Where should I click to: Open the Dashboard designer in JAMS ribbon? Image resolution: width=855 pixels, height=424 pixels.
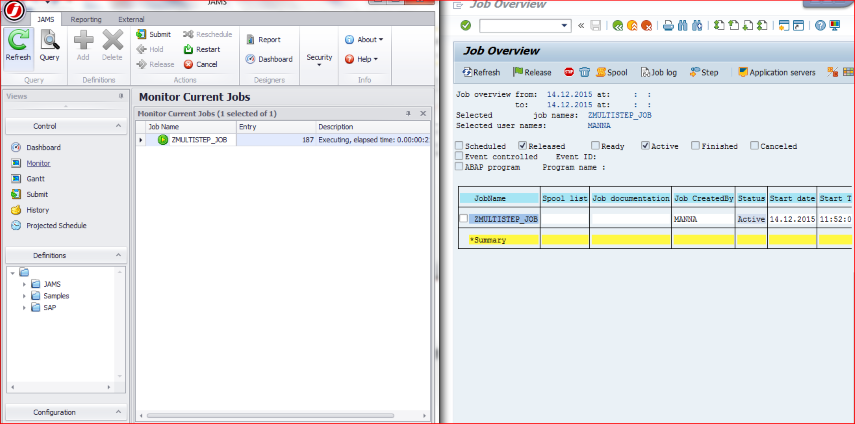[269, 59]
